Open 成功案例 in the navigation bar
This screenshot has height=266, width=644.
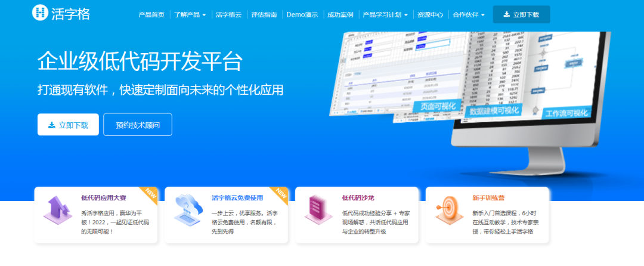click(x=340, y=15)
